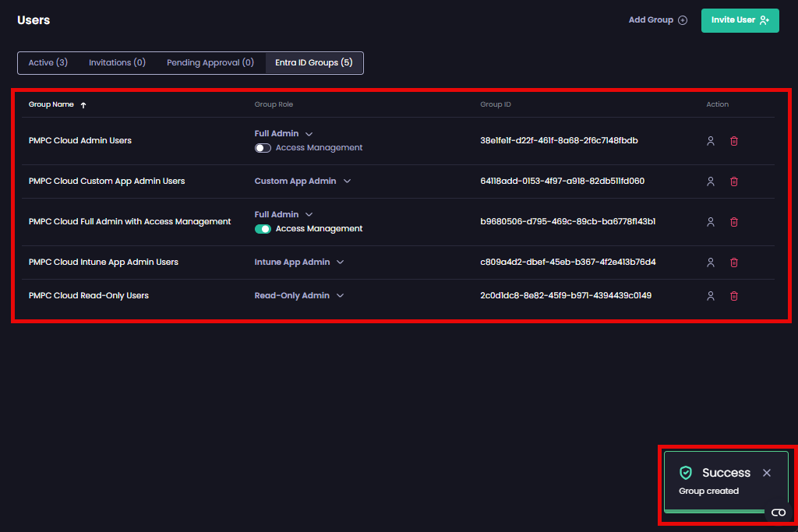The width and height of the screenshot is (798, 532).
Task: Switch to the Active users tab
Action: [x=48, y=62]
